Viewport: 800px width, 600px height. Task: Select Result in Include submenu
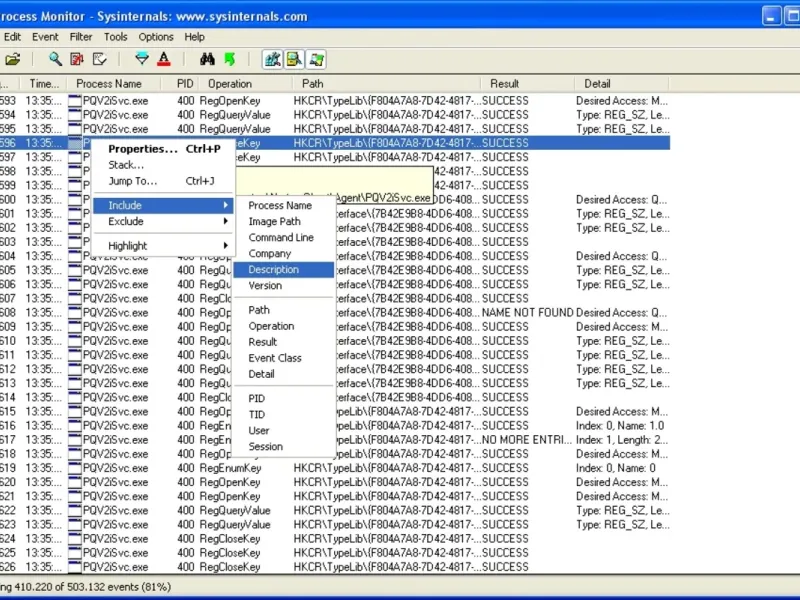pyautogui.click(x=284, y=342)
